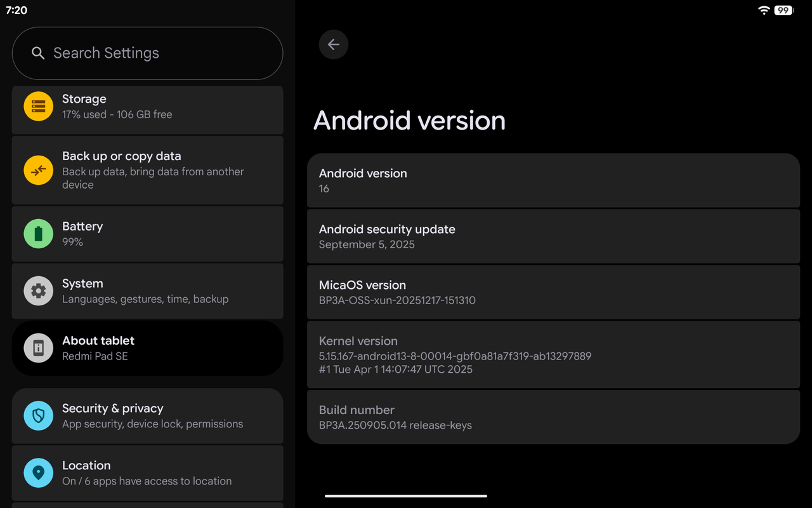
Task: Tap the Kernel version entry
Action: click(553, 354)
